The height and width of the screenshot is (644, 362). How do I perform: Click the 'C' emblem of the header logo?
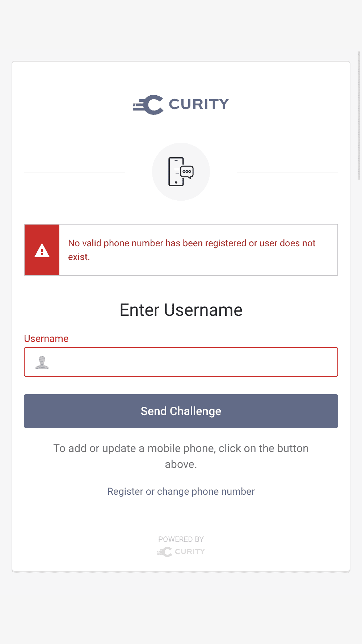(153, 104)
